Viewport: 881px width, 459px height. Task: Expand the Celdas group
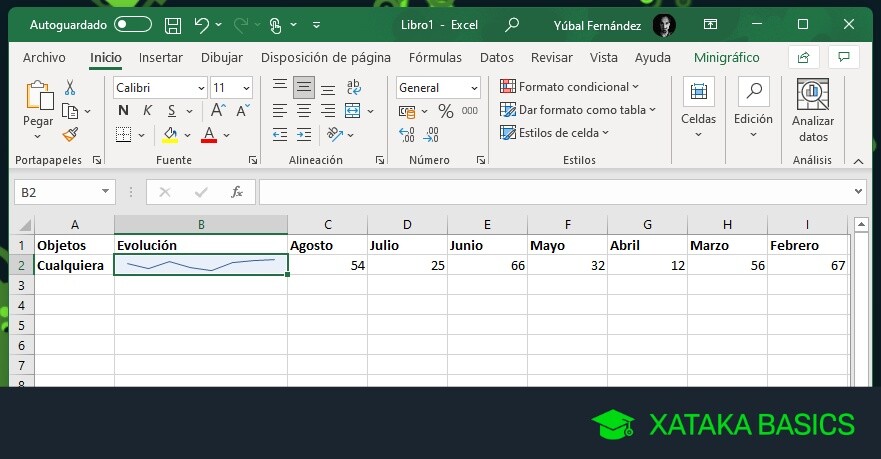tap(698, 108)
